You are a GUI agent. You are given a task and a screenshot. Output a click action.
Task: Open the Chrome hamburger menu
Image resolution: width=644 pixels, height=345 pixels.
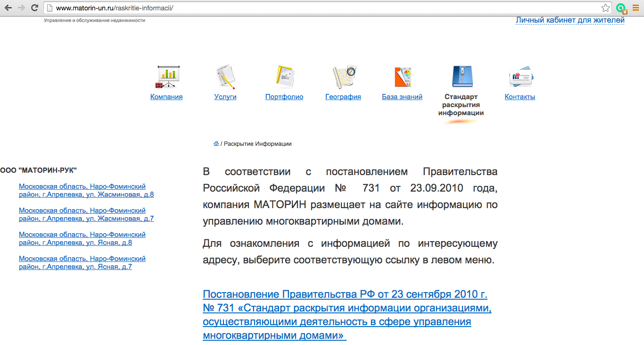coord(636,8)
